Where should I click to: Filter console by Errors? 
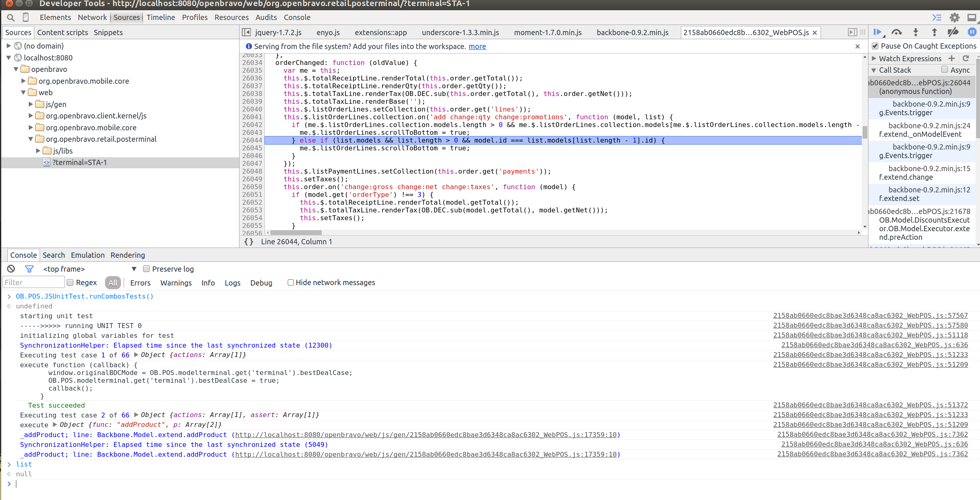(x=140, y=283)
